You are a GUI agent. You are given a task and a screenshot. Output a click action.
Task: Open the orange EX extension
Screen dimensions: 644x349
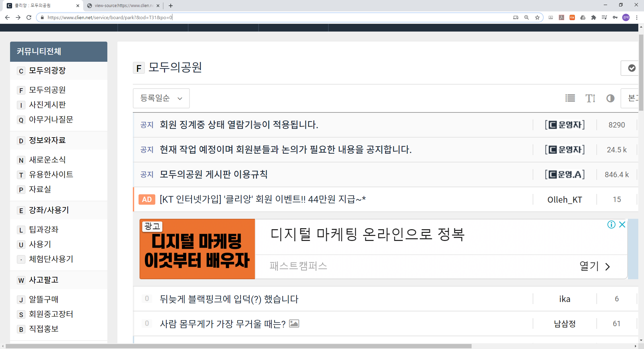[572, 17]
